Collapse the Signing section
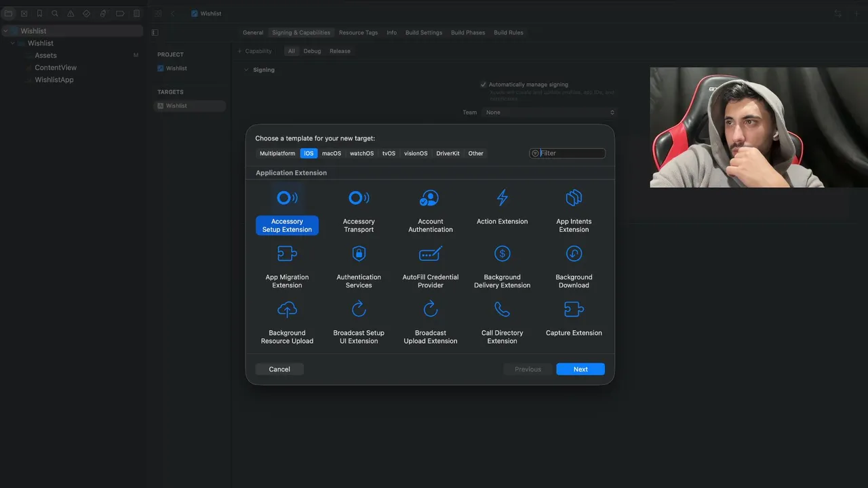This screenshot has width=868, height=488. (x=245, y=70)
